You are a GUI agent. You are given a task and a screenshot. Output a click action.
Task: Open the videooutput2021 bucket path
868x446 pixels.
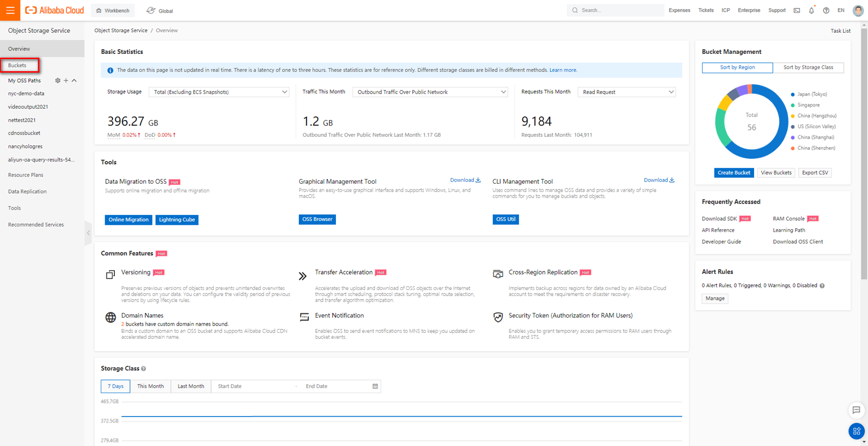(28, 107)
